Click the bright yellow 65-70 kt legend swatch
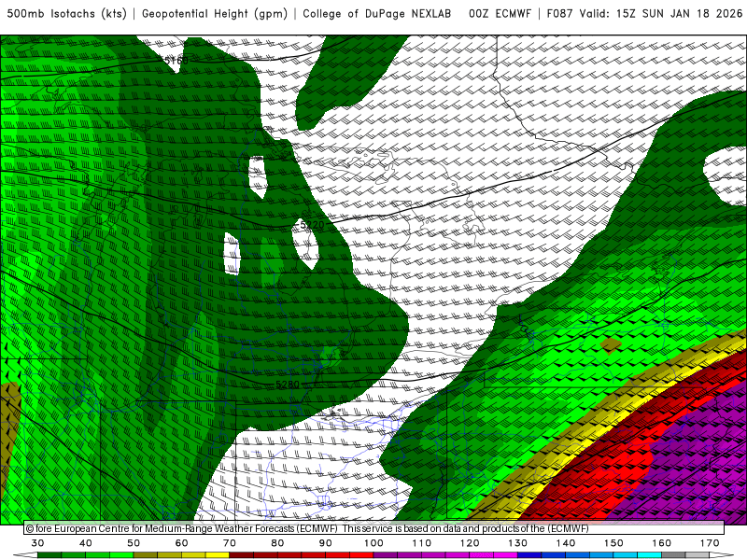 click(x=218, y=555)
